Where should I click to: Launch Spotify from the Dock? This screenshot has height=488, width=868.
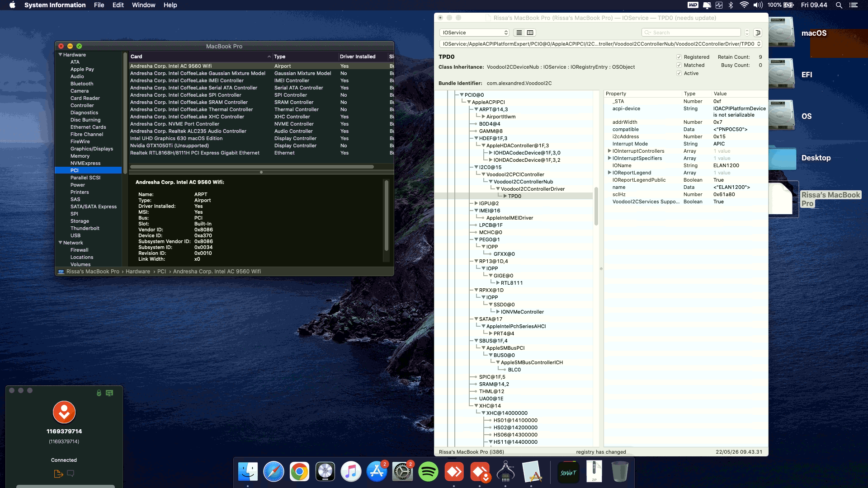[428, 472]
